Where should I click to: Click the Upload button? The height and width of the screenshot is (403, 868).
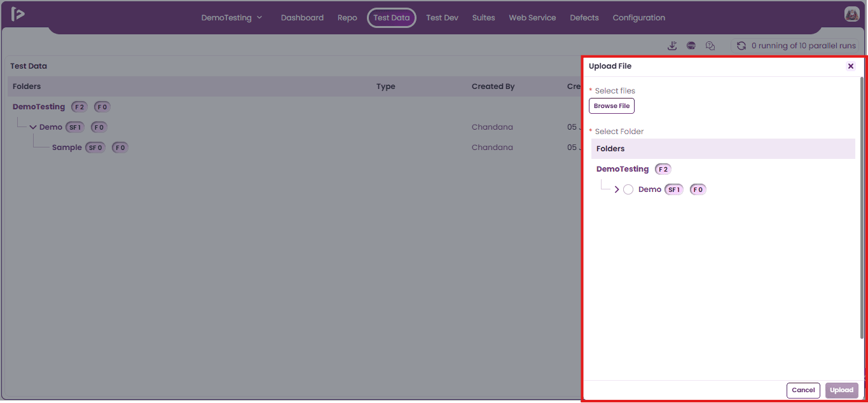(841, 390)
